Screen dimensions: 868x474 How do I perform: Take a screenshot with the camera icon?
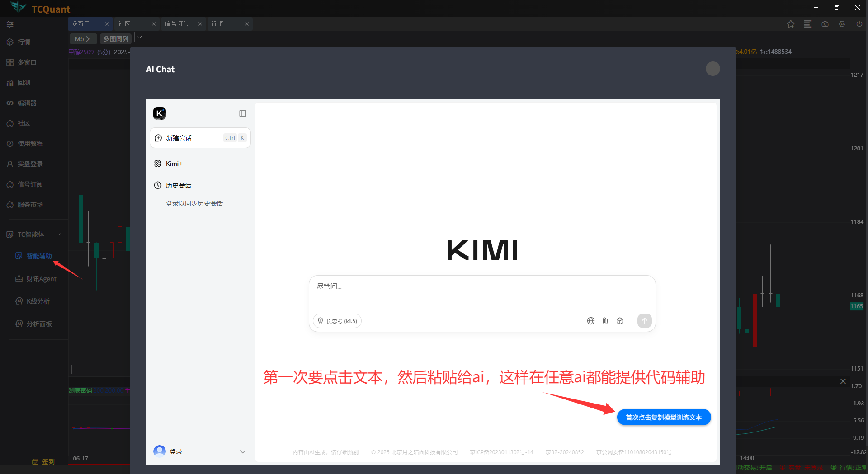(825, 24)
